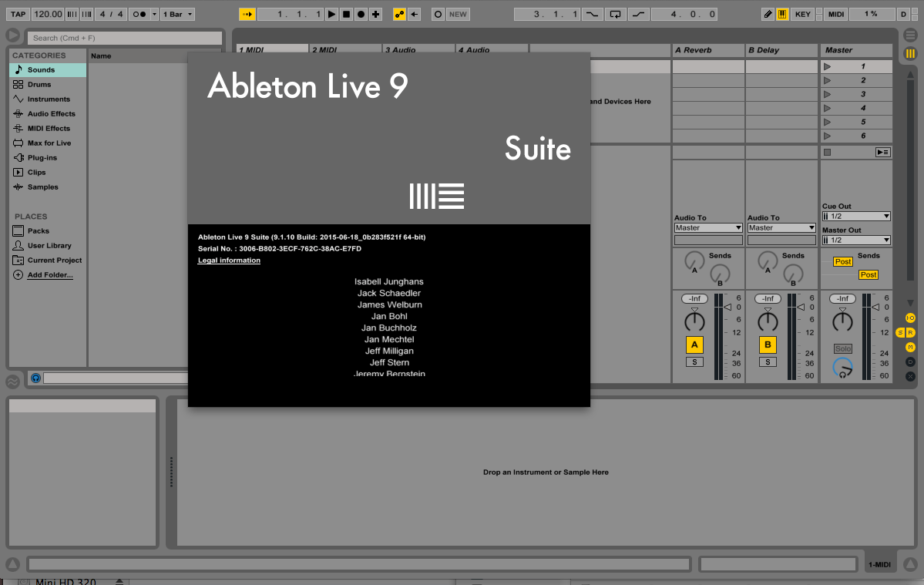
Task: Select the 3 Audio track header
Action: coord(418,49)
